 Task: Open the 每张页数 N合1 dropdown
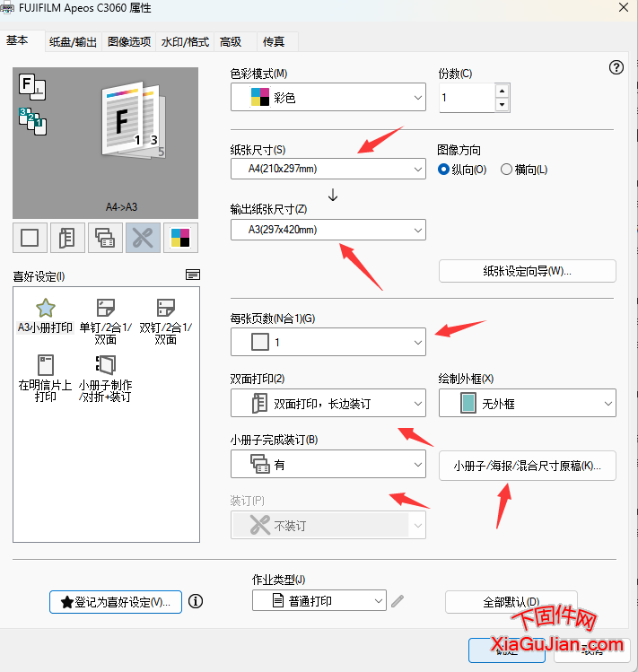[x=328, y=342]
